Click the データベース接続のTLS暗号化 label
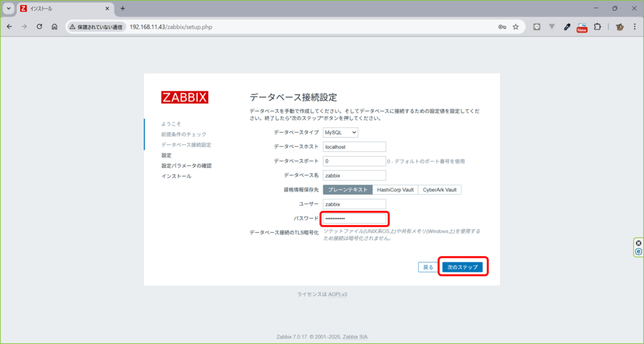The height and width of the screenshot is (344, 644). (x=284, y=233)
